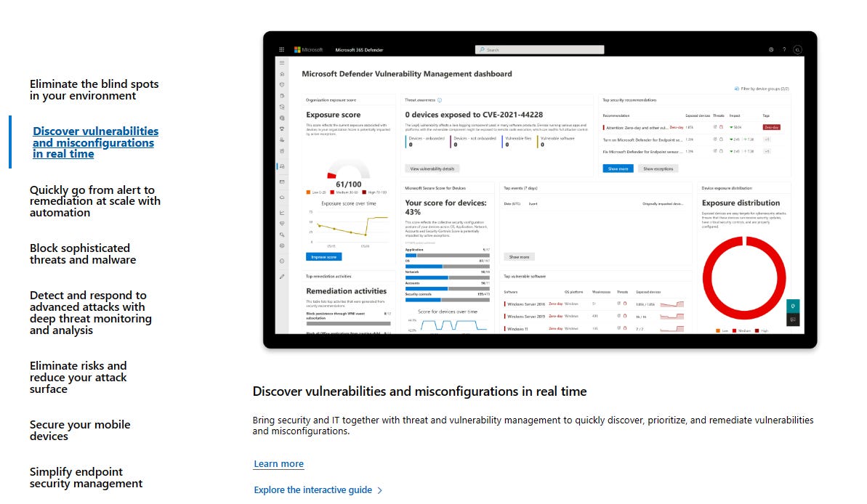
Task: Click the 61/100 exposure score gauge
Action: (x=348, y=174)
